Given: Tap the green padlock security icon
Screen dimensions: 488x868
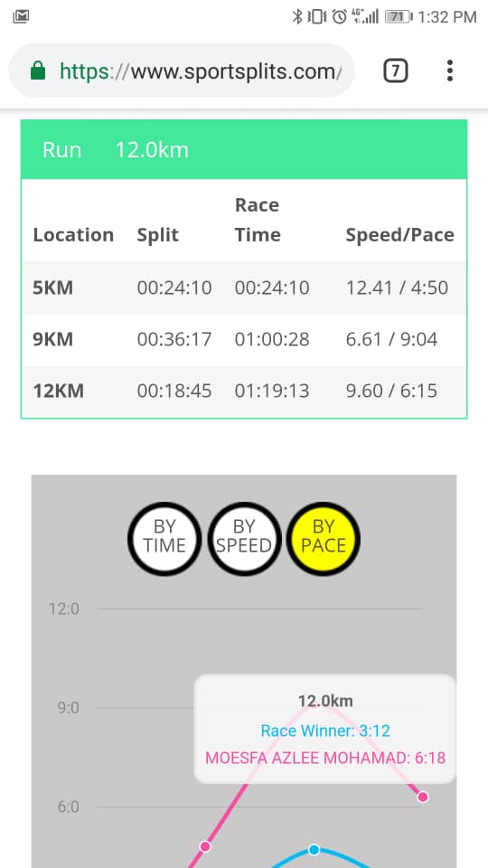Looking at the screenshot, I should pos(38,71).
